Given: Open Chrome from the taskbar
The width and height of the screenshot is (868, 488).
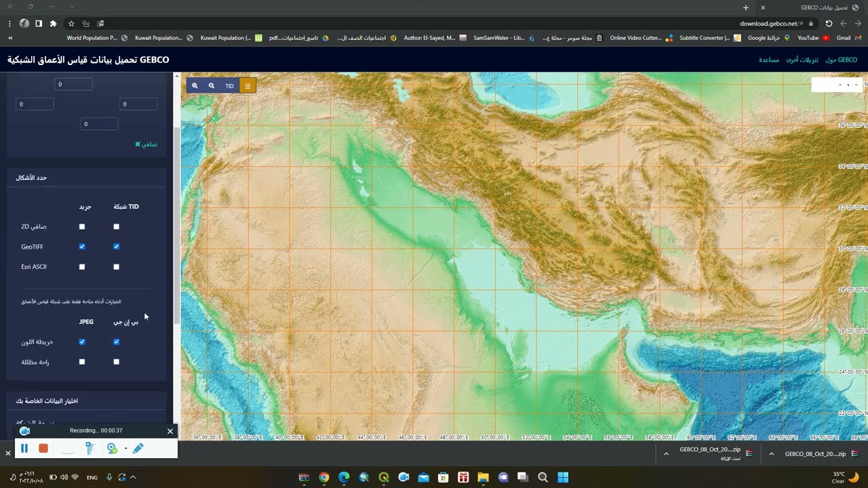Looking at the screenshot, I should coord(324,477).
